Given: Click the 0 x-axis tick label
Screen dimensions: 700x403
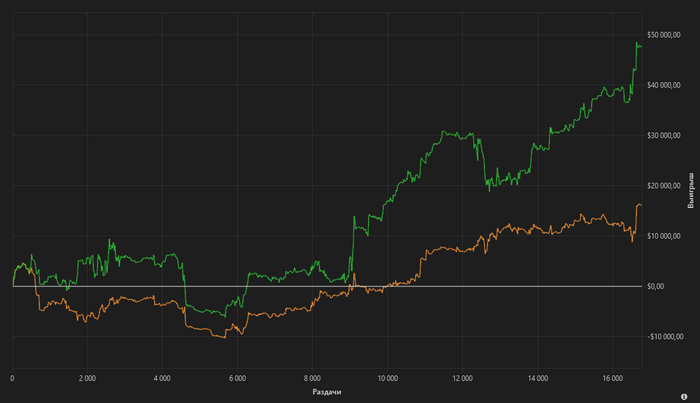Looking at the screenshot, I should 12,378.
